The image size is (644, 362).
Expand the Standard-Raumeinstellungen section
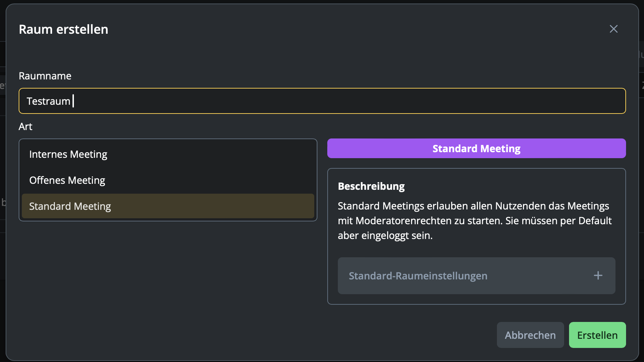point(476,276)
